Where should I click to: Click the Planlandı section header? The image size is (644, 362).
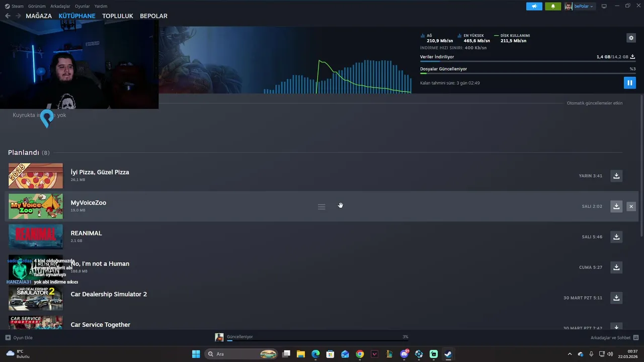pyautogui.click(x=29, y=152)
